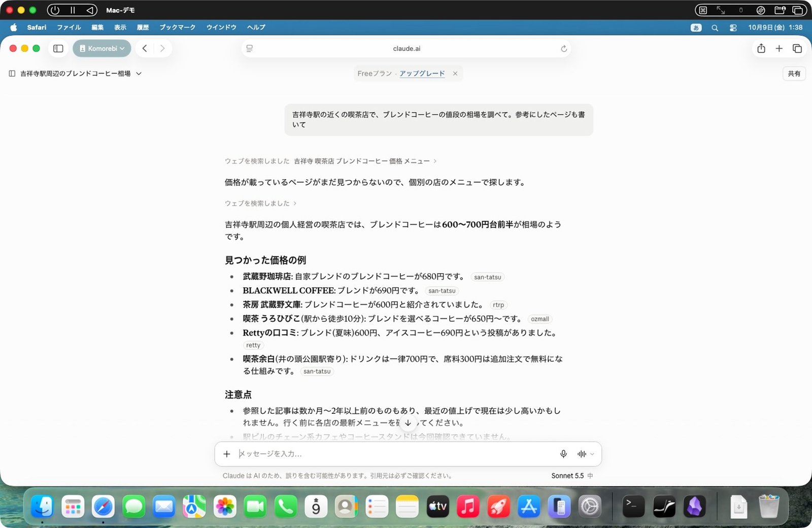Open Spotlight search in menu bar

point(715,28)
